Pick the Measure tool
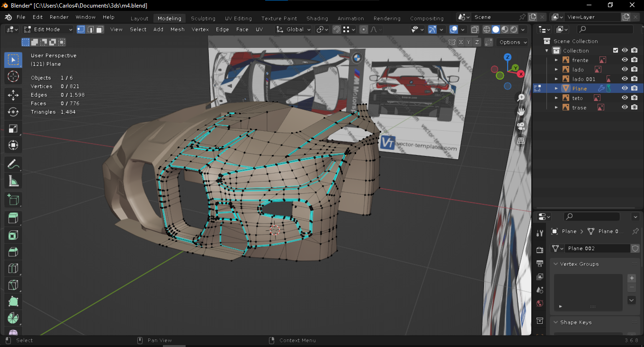This screenshot has height=347, width=644. 13,181
